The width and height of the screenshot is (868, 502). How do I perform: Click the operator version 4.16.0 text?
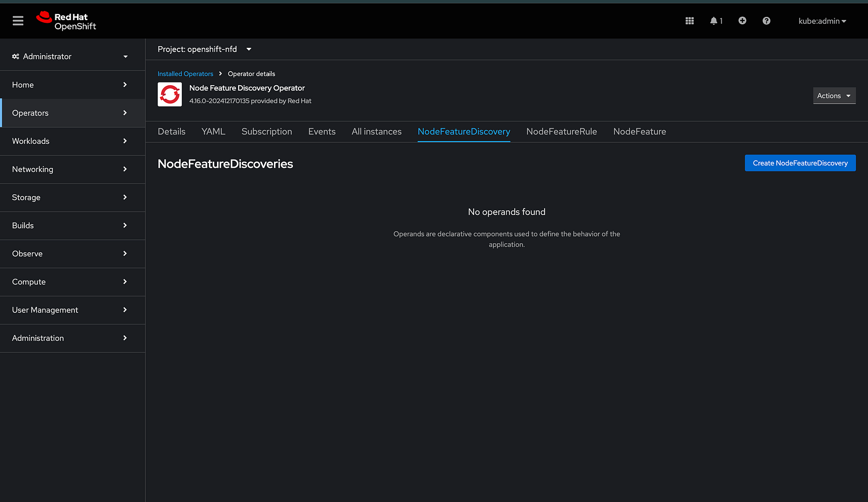click(250, 101)
